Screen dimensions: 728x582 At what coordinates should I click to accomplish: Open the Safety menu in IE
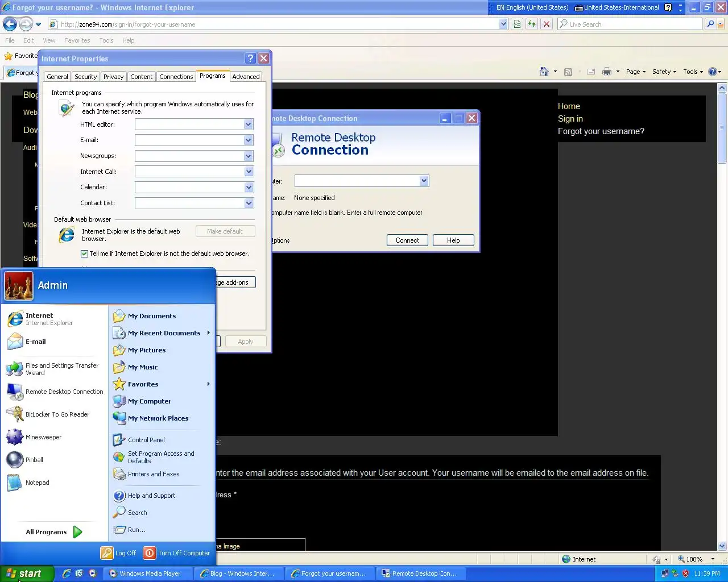point(664,72)
